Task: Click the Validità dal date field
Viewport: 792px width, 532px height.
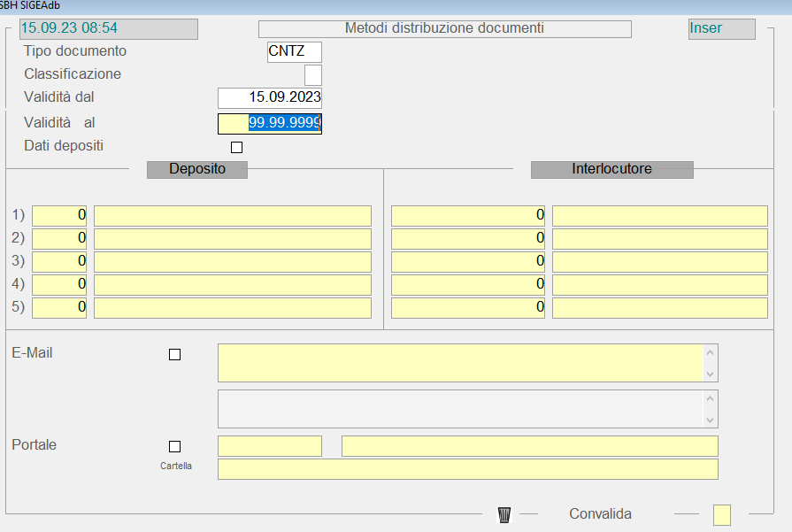Action: 270,97
